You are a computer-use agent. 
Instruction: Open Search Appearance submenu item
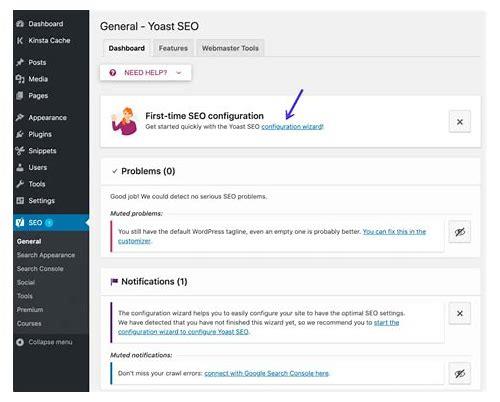coord(46,255)
